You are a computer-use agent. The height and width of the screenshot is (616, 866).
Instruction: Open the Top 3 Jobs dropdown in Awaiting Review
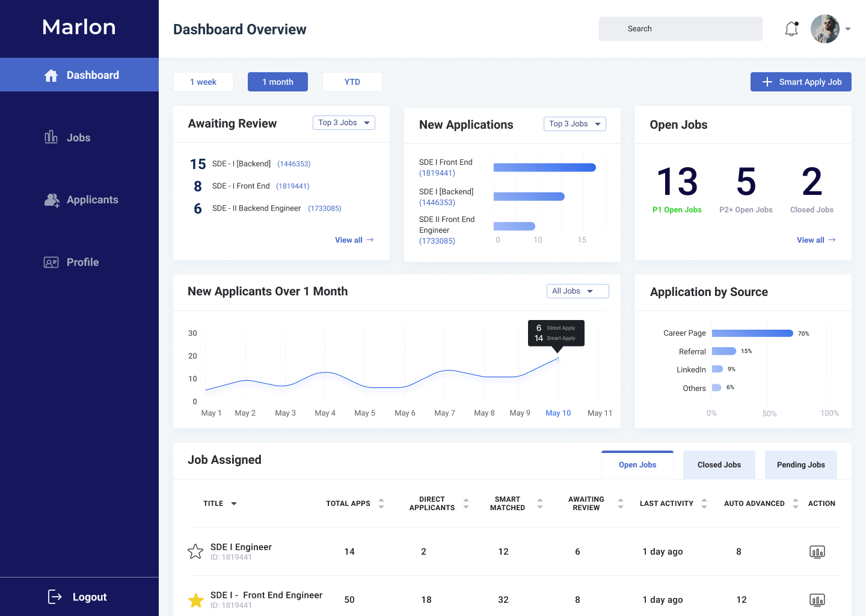[343, 122]
